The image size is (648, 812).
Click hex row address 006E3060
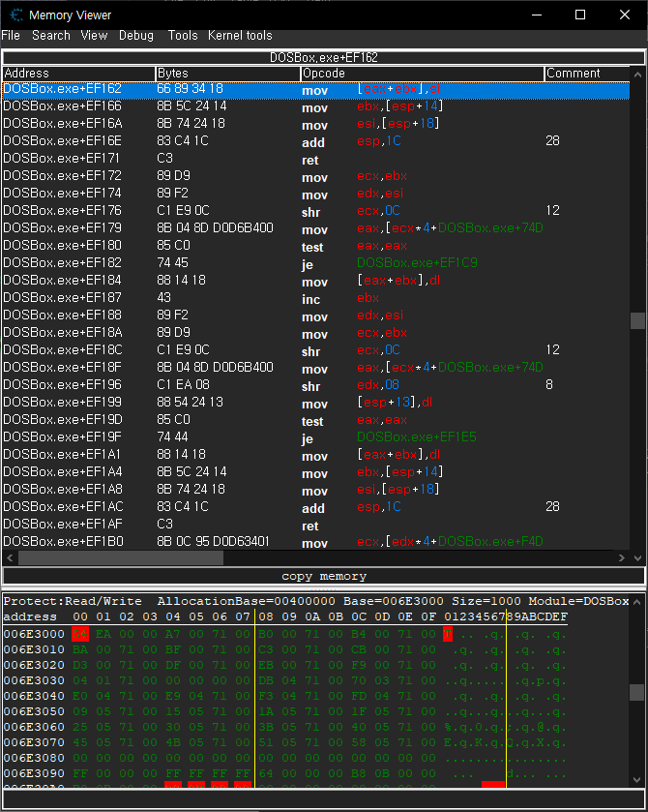click(34, 727)
